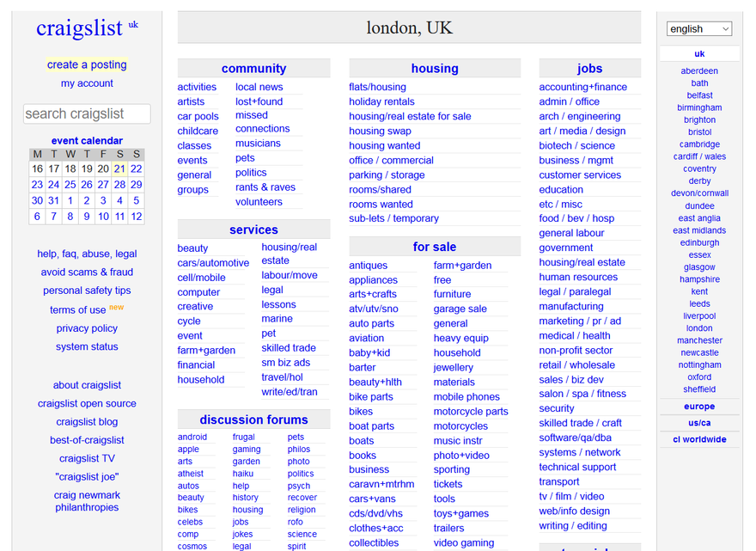Visit best-of-craigslist

[87, 440]
